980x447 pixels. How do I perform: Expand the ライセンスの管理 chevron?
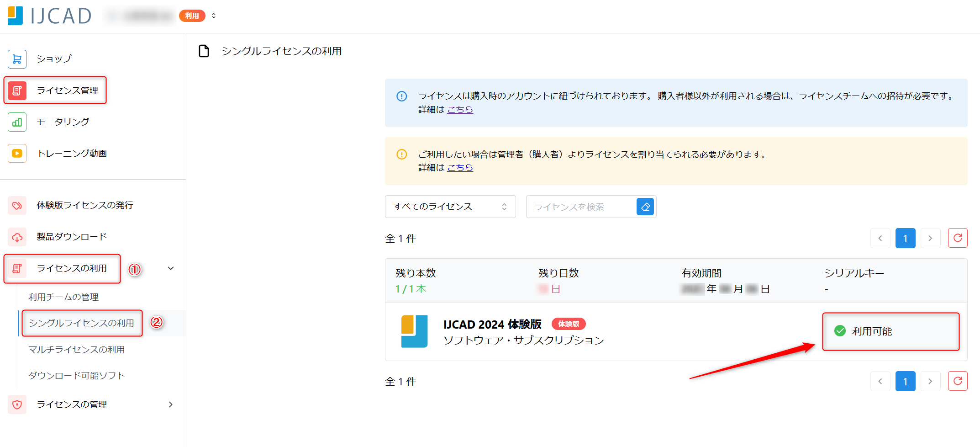tap(171, 404)
